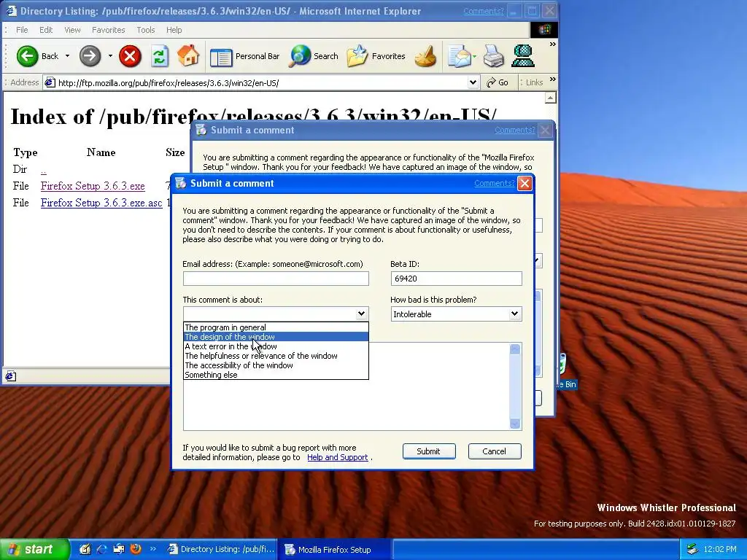Viewport: 747px width, 560px height.
Task: Open History using the sundial icon
Action: pyautogui.click(x=425, y=56)
